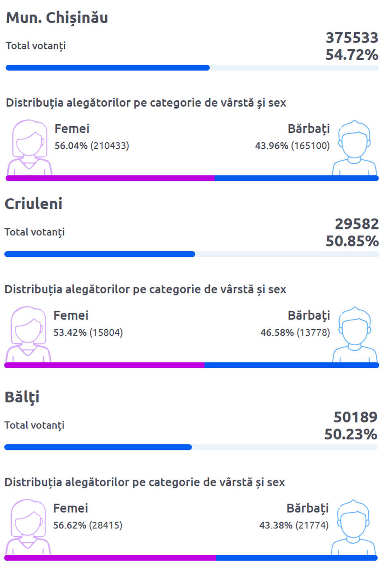Click the purple women segment for Chișinău
Image resolution: width=385 pixels, height=588 pixels.
110,178
